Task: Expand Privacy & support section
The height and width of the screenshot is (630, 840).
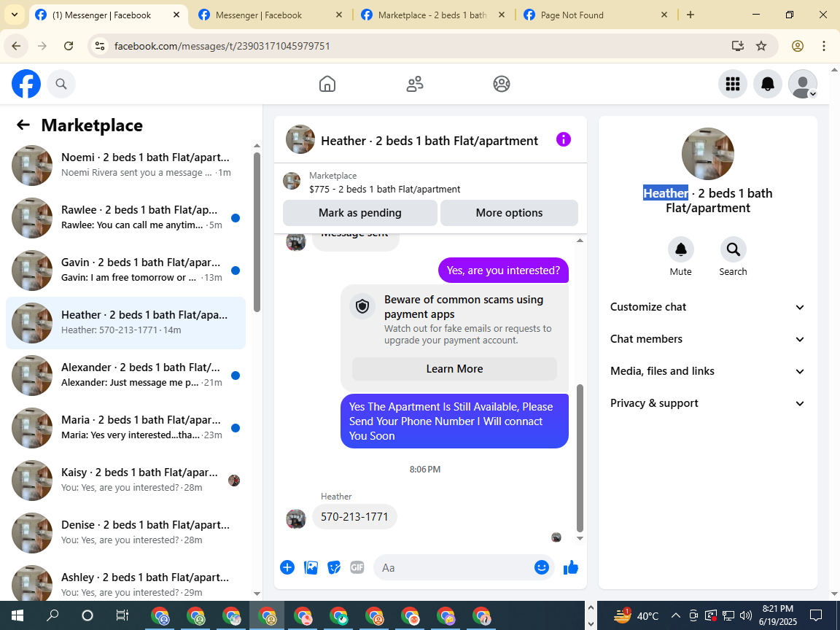Action: pyautogui.click(x=708, y=403)
